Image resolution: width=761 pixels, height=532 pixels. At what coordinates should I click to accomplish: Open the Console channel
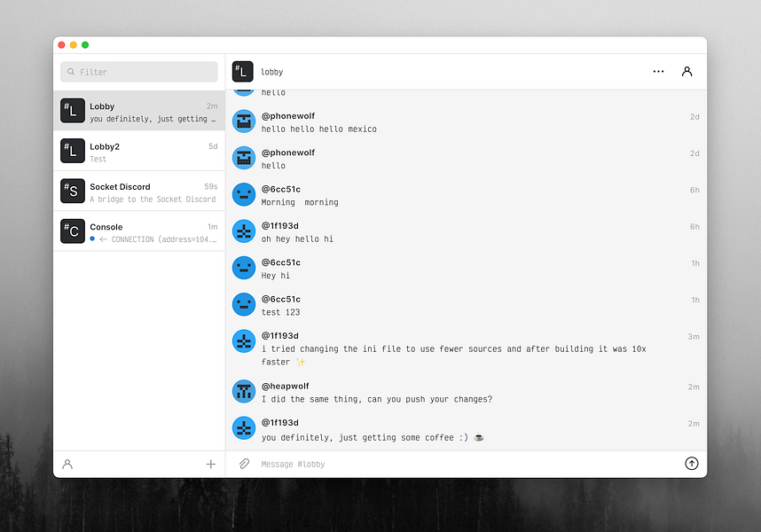(138, 231)
